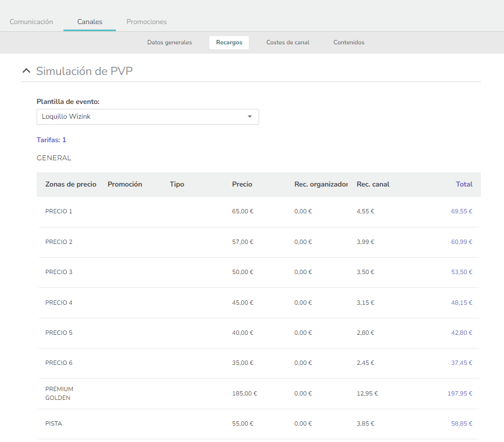
Task: Click the 3,99 € channel surcharge
Action: click(x=366, y=242)
